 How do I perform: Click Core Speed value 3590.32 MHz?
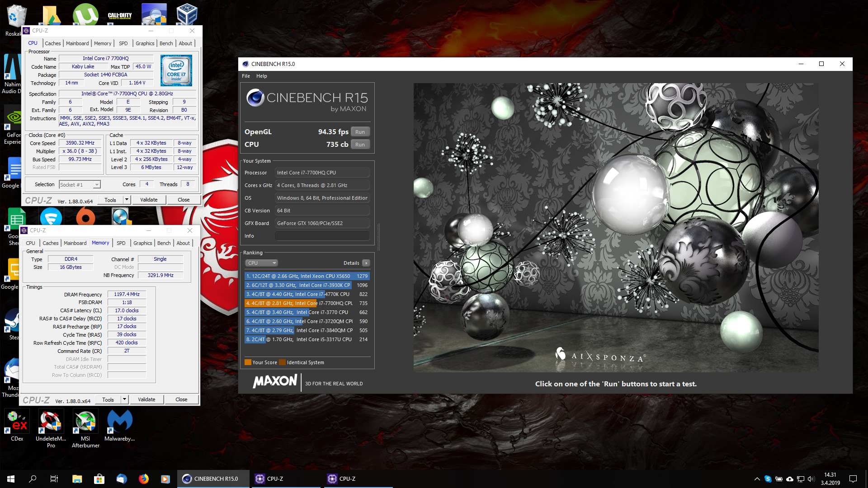tap(80, 143)
